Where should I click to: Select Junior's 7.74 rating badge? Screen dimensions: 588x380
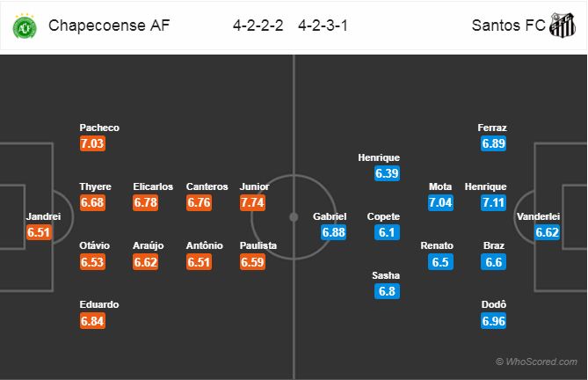(252, 202)
